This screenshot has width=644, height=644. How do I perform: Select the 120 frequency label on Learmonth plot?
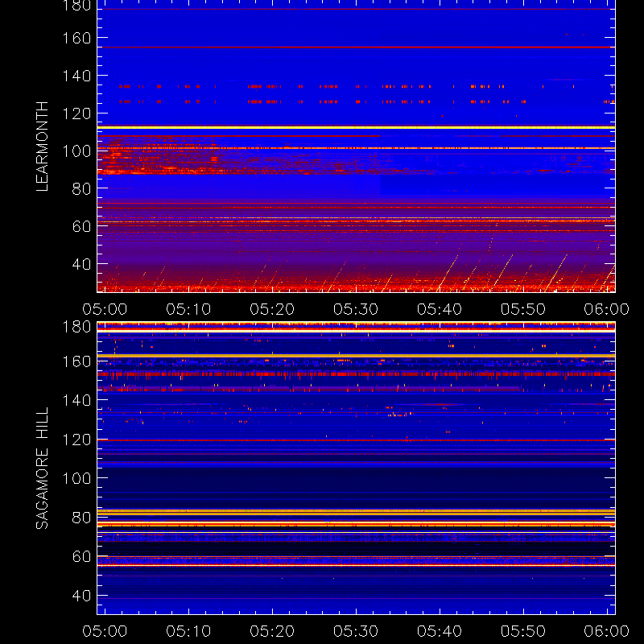pos(76,114)
